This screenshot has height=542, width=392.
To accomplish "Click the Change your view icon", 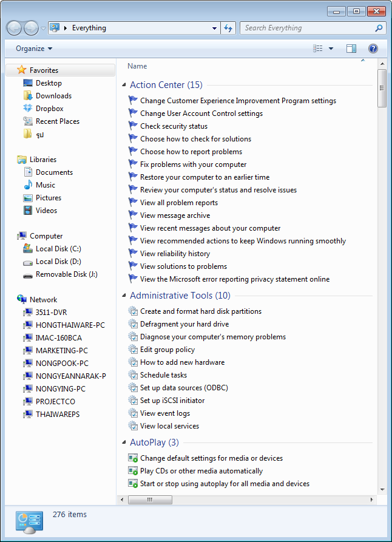I will pos(318,49).
